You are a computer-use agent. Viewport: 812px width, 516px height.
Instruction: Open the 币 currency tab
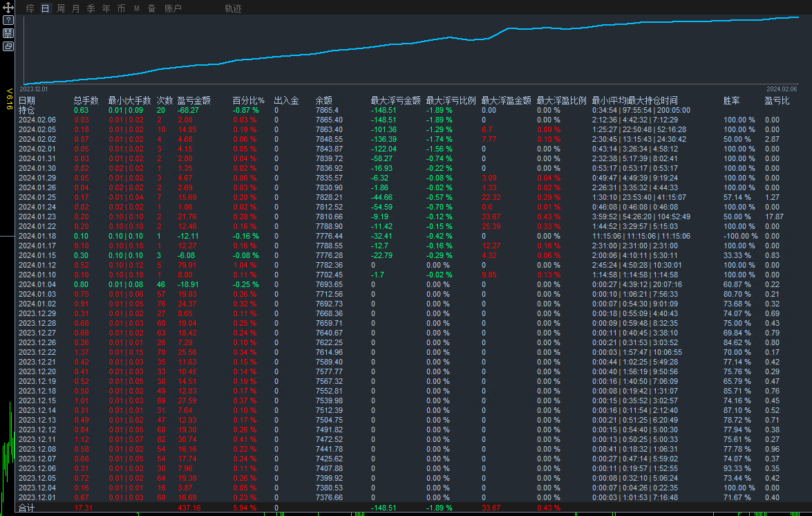click(x=121, y=9)
